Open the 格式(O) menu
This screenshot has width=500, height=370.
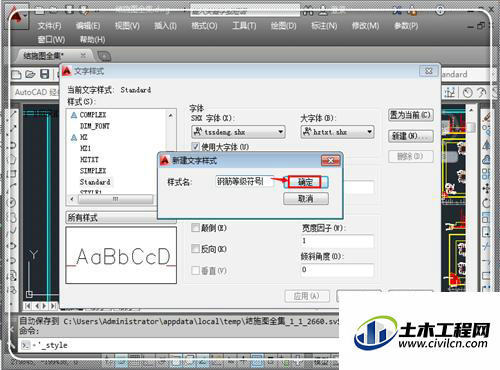[204, 26]
